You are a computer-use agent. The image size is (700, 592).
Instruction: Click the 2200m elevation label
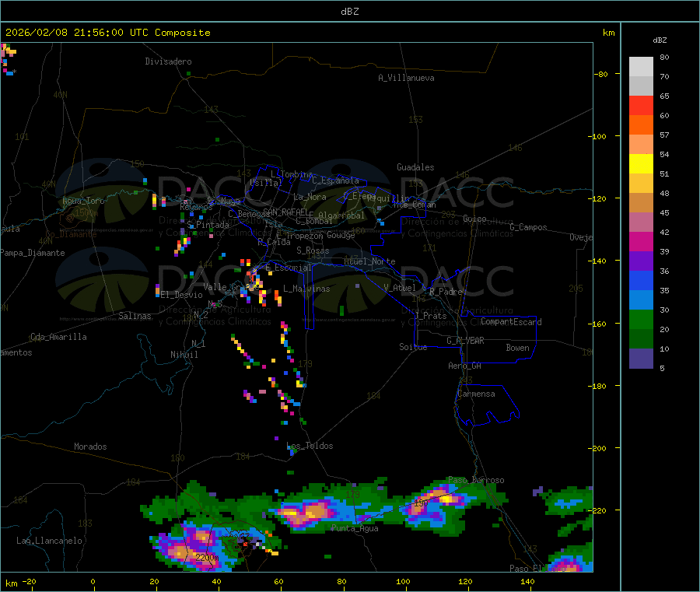(207, 558)
